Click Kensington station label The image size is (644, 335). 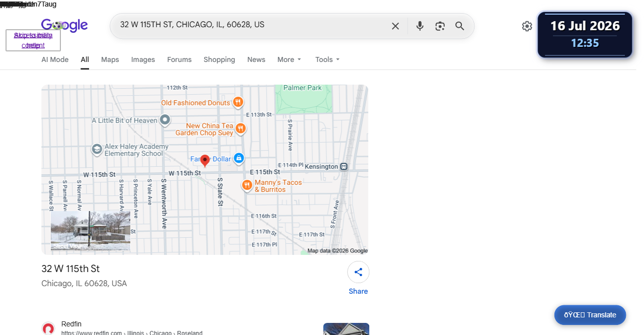pyautogui.click(x=321, y=167)
